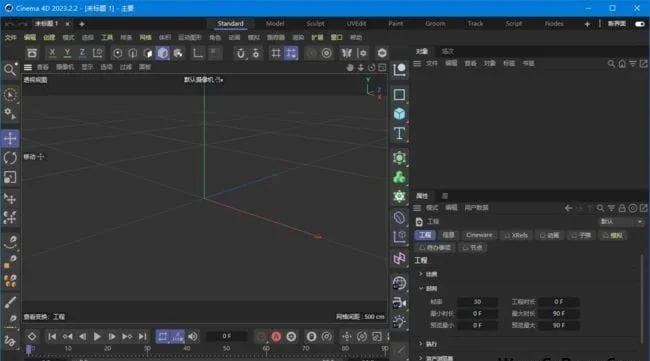Image resolution: width=650 pixels, height=361 pixels.
Task: Click the Asset Browser toolbar icon
Action: (x=32, y=53)
